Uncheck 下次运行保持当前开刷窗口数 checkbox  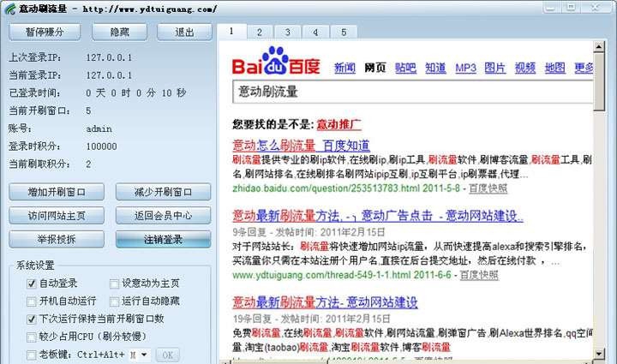click(x=32, y=319)
